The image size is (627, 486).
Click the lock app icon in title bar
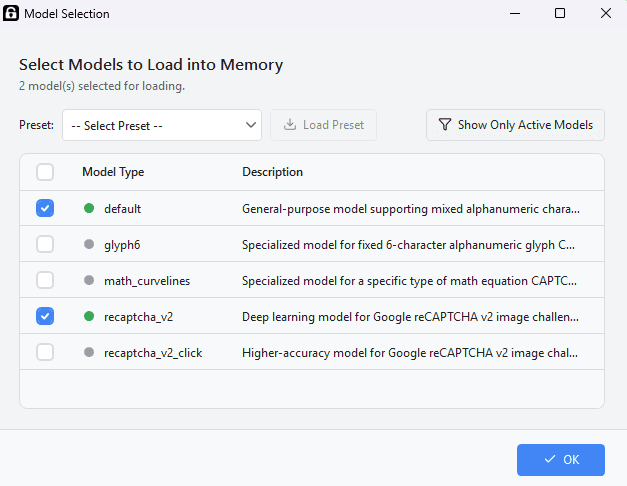[11, 13]
